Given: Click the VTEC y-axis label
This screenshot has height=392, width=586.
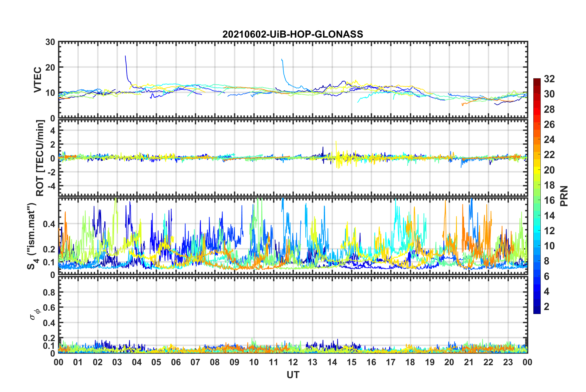Looking at the screenshot, I should (x=38, y=80).
